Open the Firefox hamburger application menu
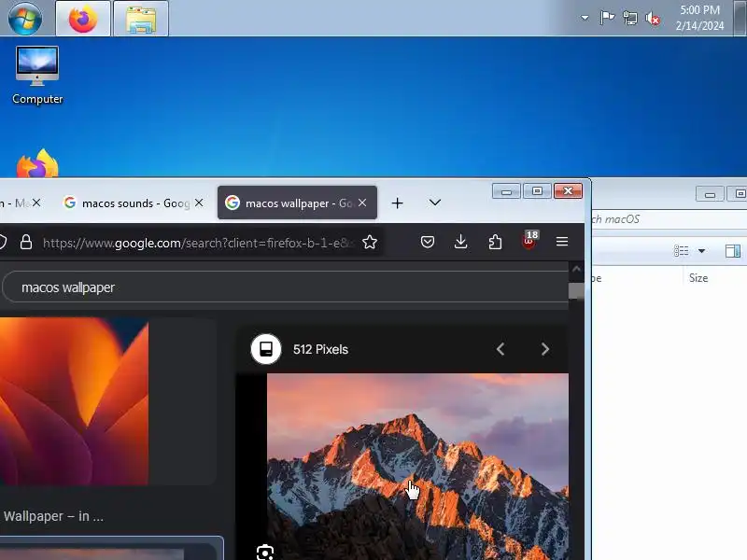Screen dimensions: 747x560 pyautogui.click(x=562, y=242)
